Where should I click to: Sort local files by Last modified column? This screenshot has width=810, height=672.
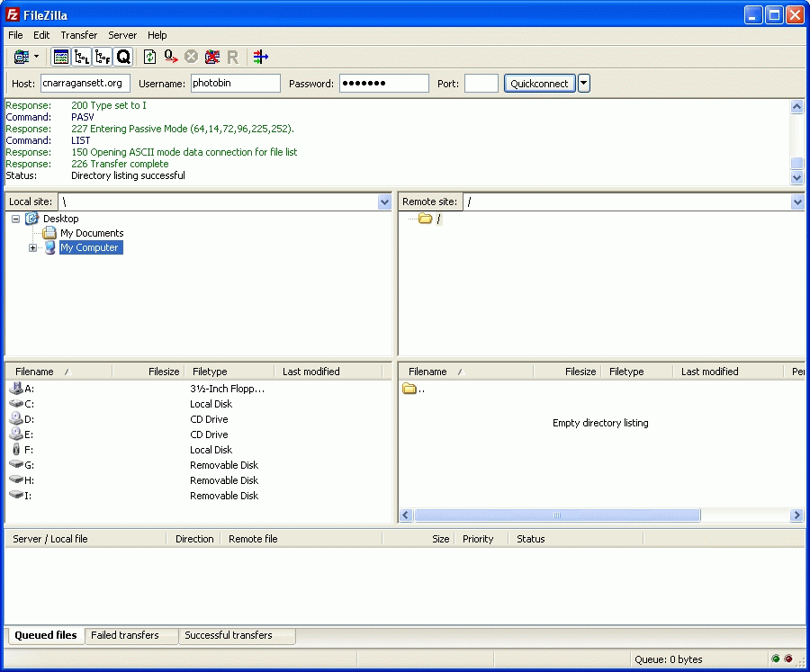(310, 372)
